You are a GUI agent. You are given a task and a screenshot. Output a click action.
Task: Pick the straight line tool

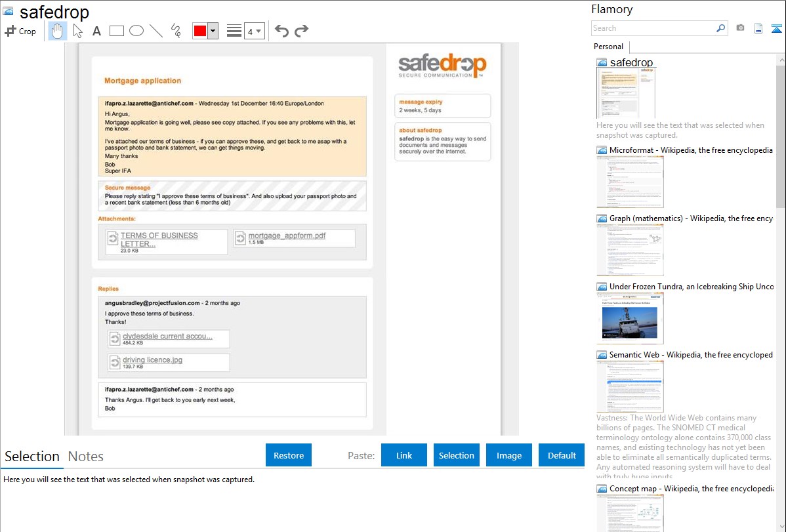156,31
